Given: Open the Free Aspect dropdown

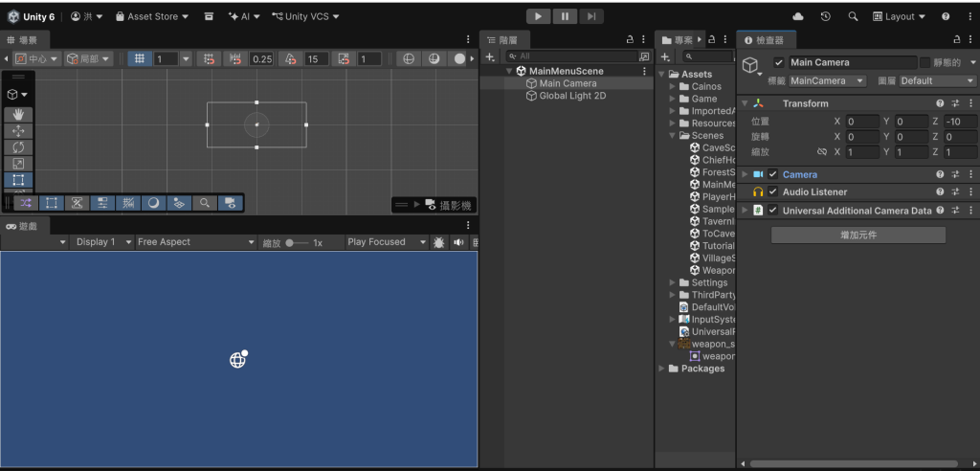Looking at the screenshot, I should (x=196, y=242).
